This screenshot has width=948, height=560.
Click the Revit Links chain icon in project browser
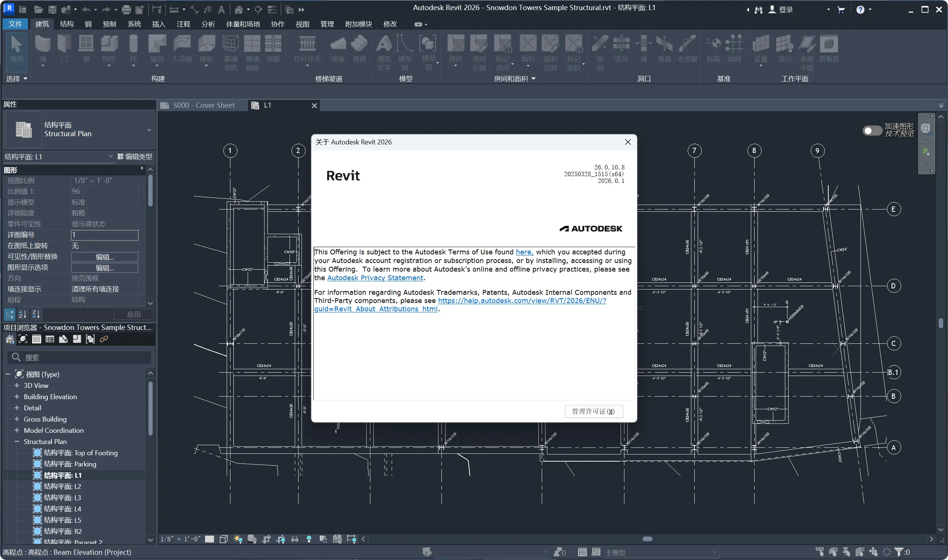104,339
